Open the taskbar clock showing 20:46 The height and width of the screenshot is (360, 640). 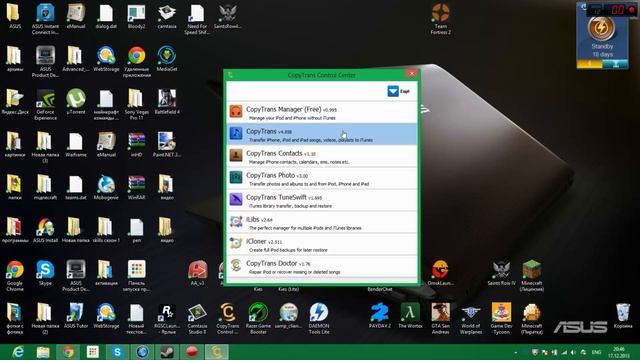[x=619, y=352]
